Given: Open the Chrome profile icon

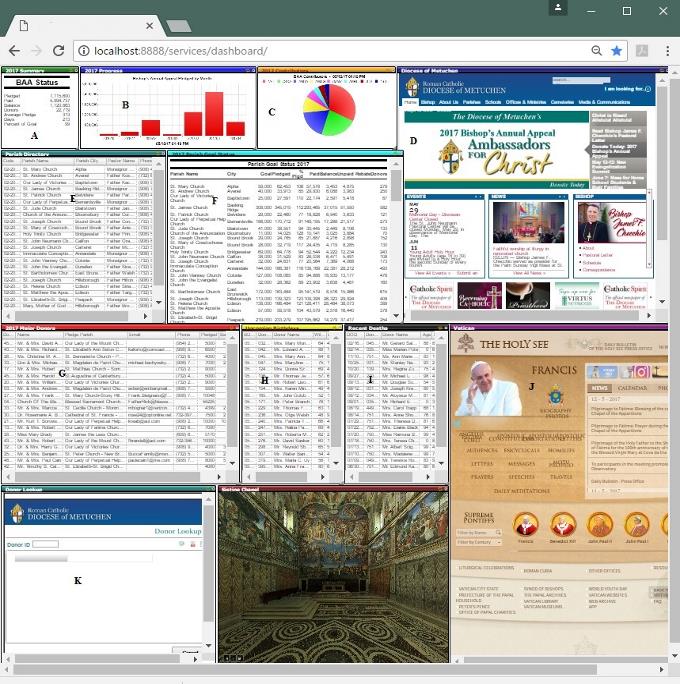Looking at the screenshot, I should pyautogui.click(x=558, y=8).
